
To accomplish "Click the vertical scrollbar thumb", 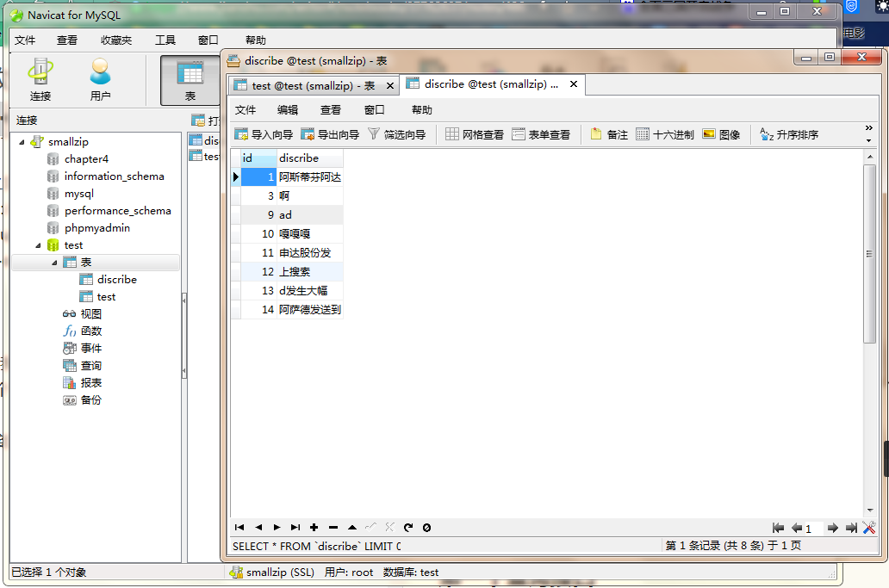I will [869, 254].
